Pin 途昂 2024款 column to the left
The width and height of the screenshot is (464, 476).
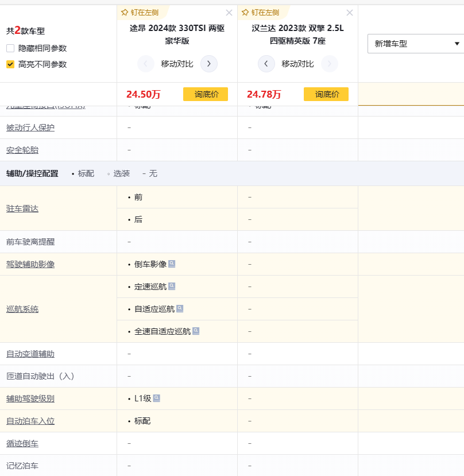(140, 13)
